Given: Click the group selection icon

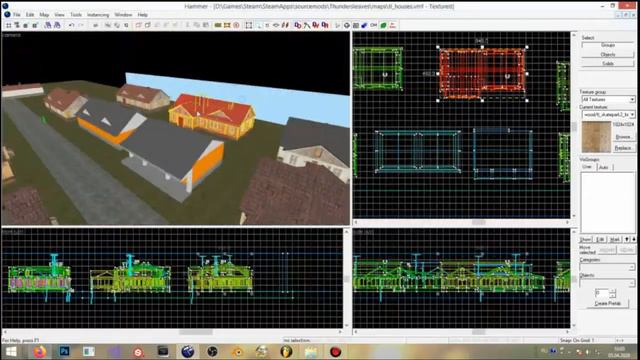Looking at the screenshot, I should 108,25.
